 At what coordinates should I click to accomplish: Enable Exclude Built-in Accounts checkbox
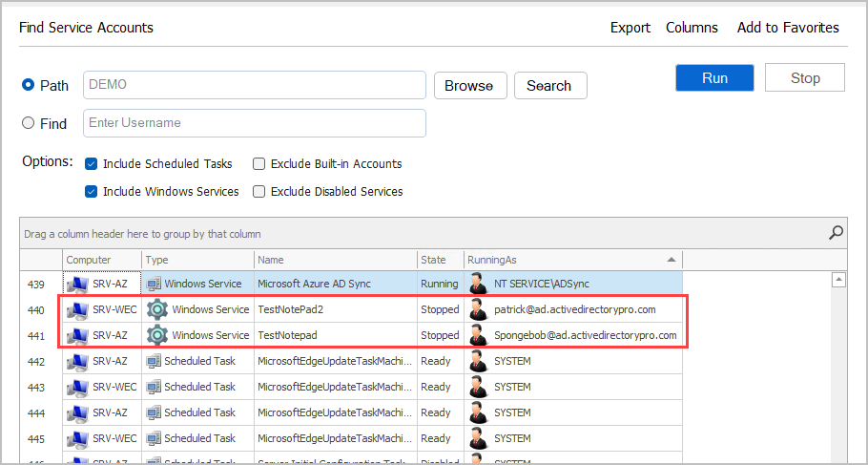point(258,164)
